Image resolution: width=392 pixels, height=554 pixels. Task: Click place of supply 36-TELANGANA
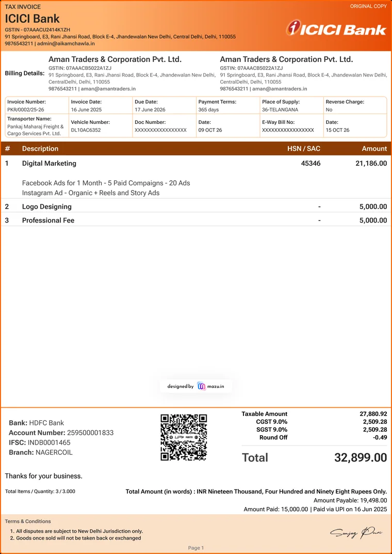pos(280,109)
